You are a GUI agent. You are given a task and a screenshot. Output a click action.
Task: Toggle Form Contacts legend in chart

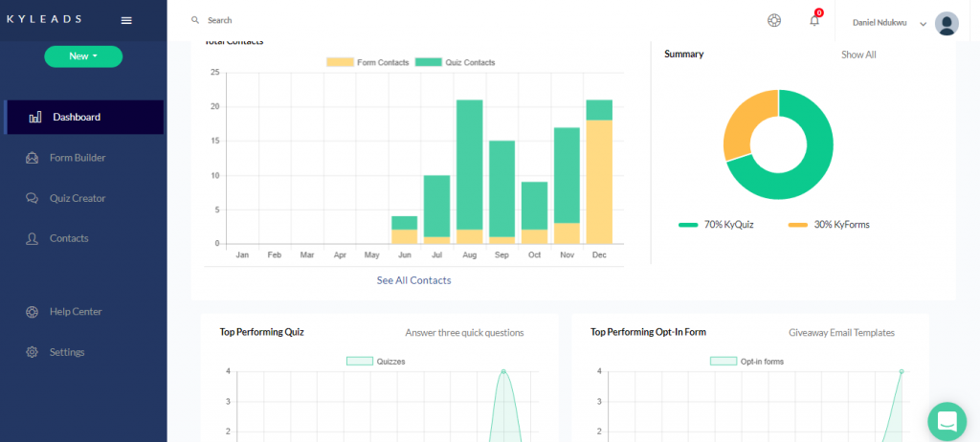pyautogui.click(x=367, y=62)
